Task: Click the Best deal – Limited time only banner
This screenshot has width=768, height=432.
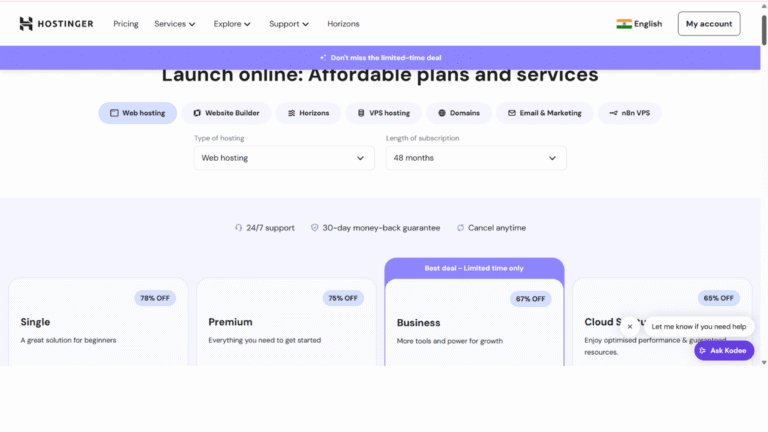Action: point(474,268)
